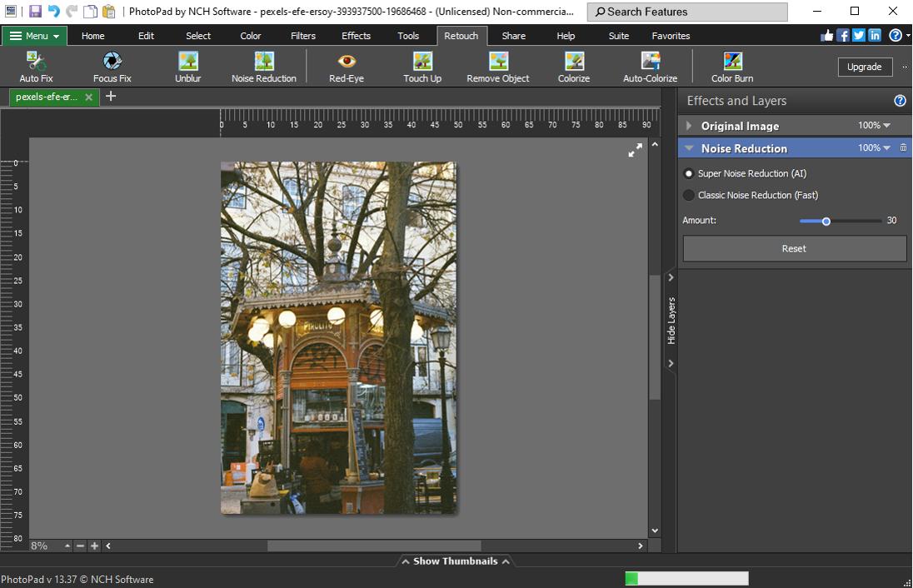Click the Search Features field
Screen dimensions: 913x588
pyautogui.click(x=686, y=12)
